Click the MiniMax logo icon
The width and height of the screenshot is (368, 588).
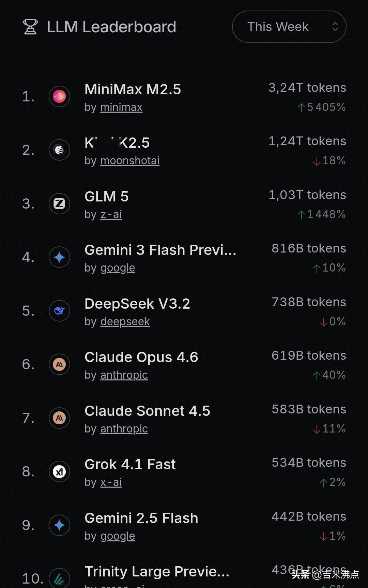[59, 97]
